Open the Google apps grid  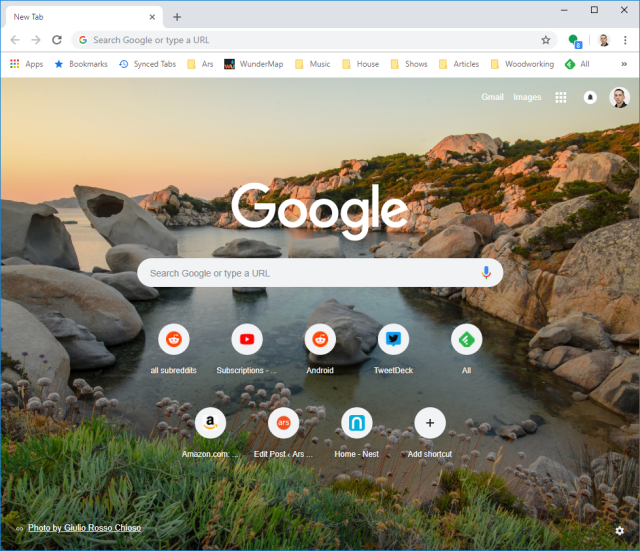point(561,98)
